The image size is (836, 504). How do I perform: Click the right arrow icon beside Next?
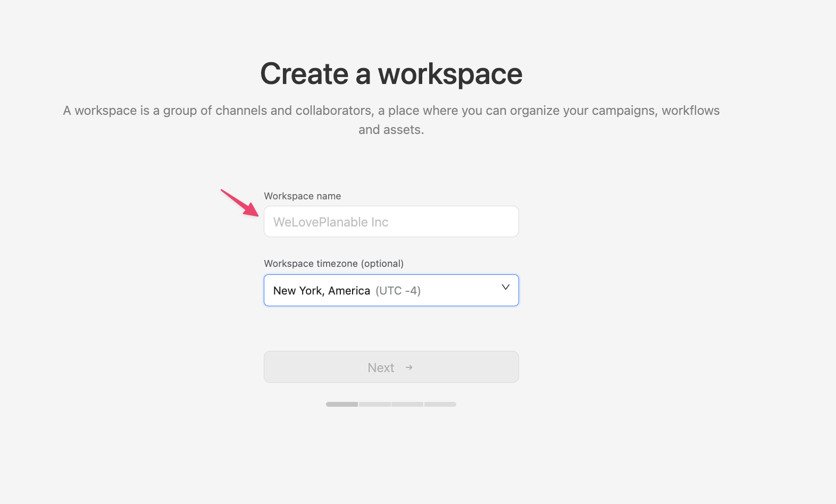[409, 367]
